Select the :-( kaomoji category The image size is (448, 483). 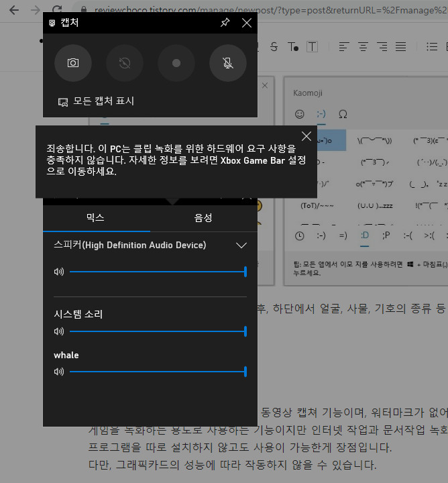(x=408, y=235)
